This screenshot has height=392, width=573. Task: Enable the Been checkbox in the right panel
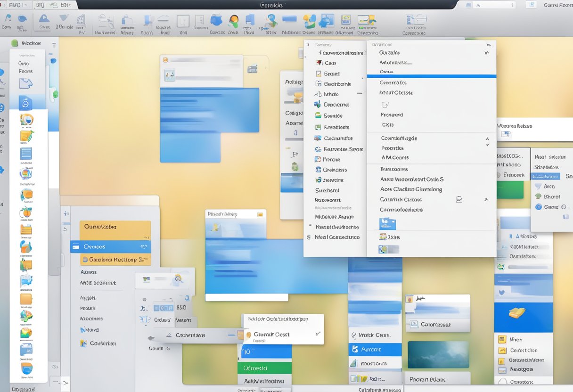(539, 186)
